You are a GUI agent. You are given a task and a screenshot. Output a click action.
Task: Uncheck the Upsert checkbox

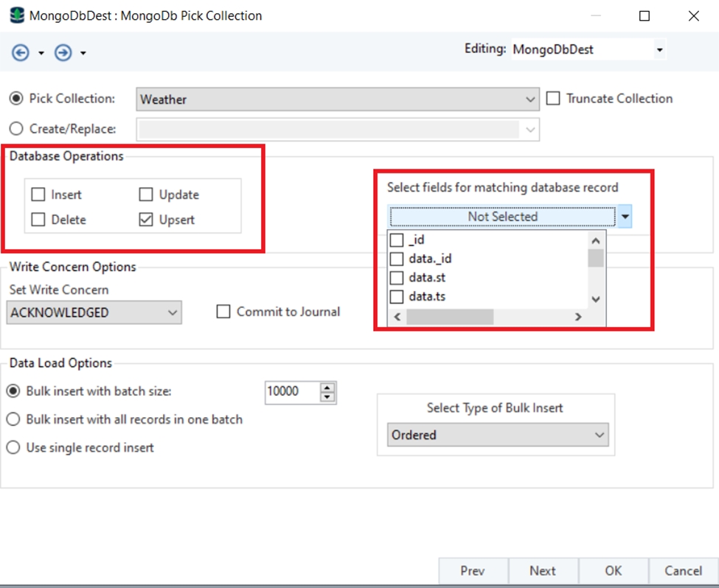click(x=146, y=220)
